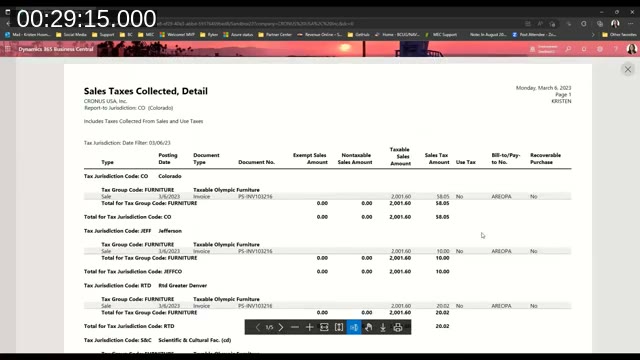The height and width of the screenshot is (360, 640).
Task: Click Tax Jurisdiction Code: CO Colorado row
Action: 133,176
